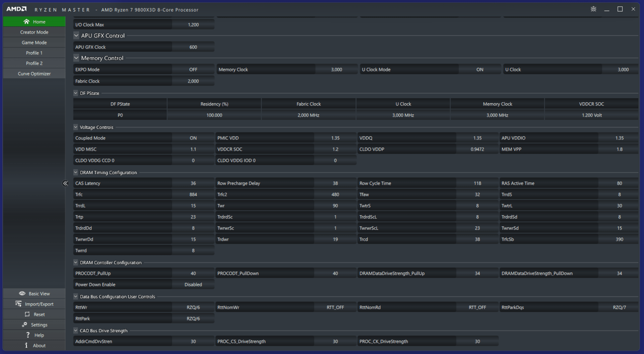Click the P0 cell in DF PState table
This screenshot has height=354, width=644.
[x=120, y=115]
